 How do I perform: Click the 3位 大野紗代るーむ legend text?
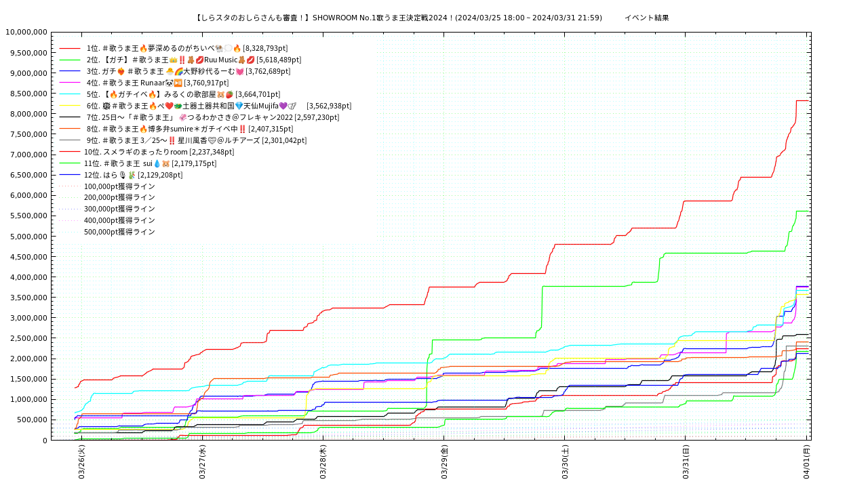188,71
